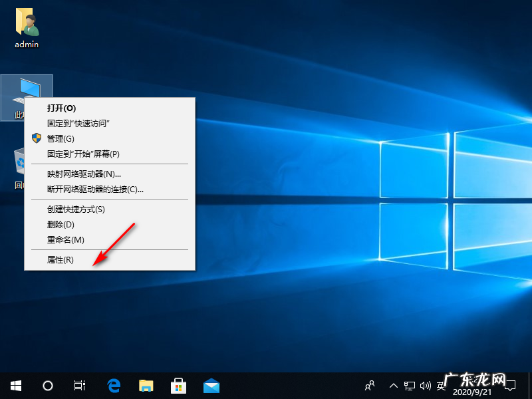Click the volume speaker icon
This screenshot has height=399, width=532.
[x=426, y=385]
